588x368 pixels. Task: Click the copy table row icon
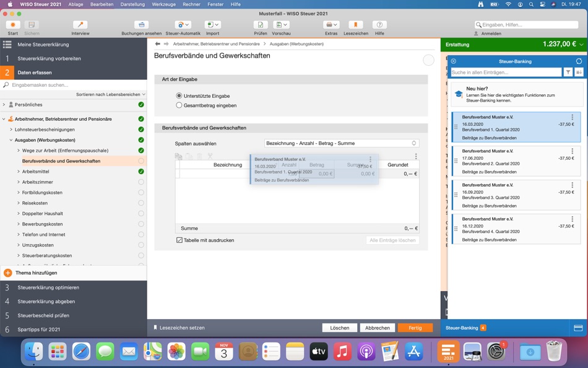coord(179,155)
